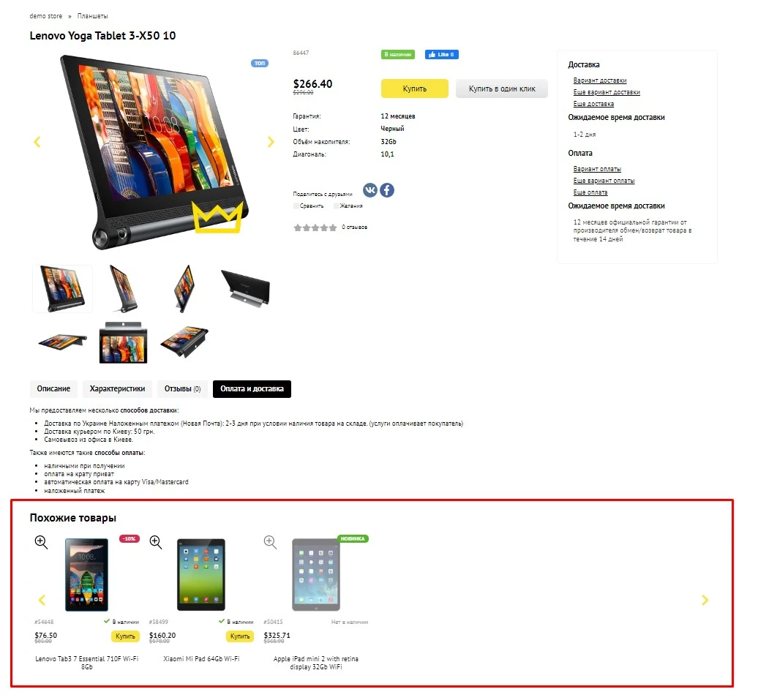Share the product on VK
This screenshot has width=758, height=700.
[369, 190]
